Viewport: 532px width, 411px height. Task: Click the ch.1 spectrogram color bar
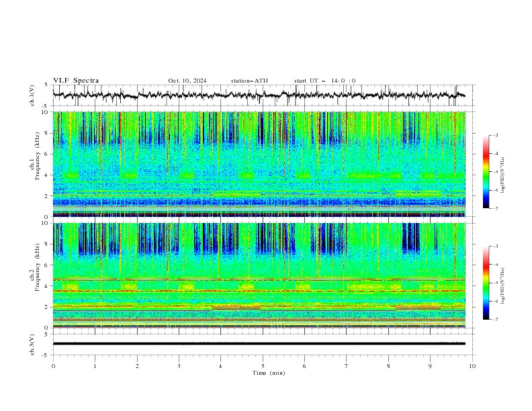click(486, 172)
